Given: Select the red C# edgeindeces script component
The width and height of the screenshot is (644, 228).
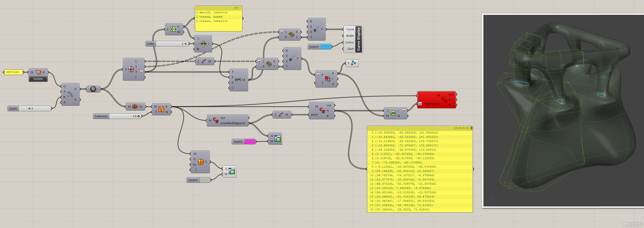Looking at the screenshot, I should 436,100.
